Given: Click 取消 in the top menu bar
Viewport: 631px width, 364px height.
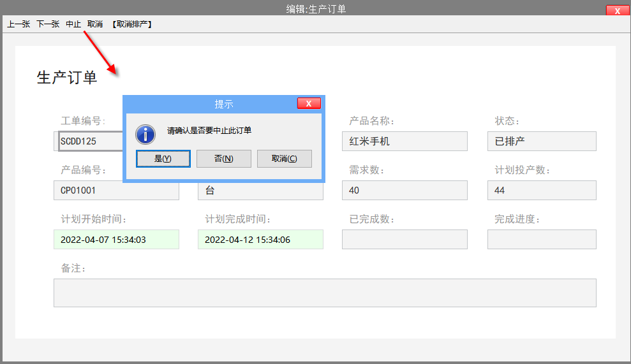Looking at the screenshot, I should pos(95,24).
